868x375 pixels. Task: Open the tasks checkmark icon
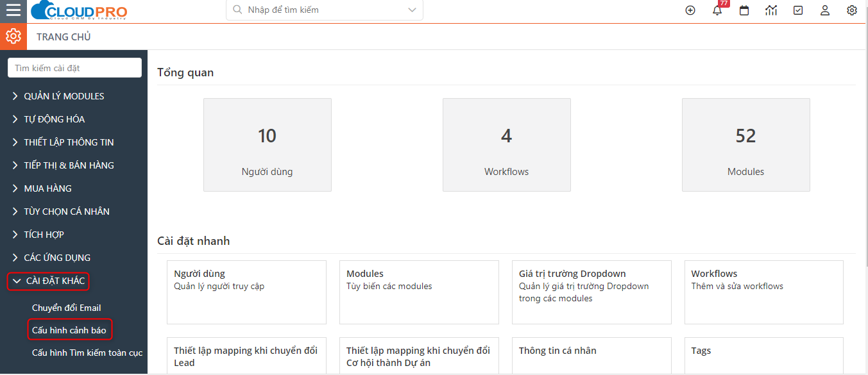pyautogui.click(x=798, y=10)
